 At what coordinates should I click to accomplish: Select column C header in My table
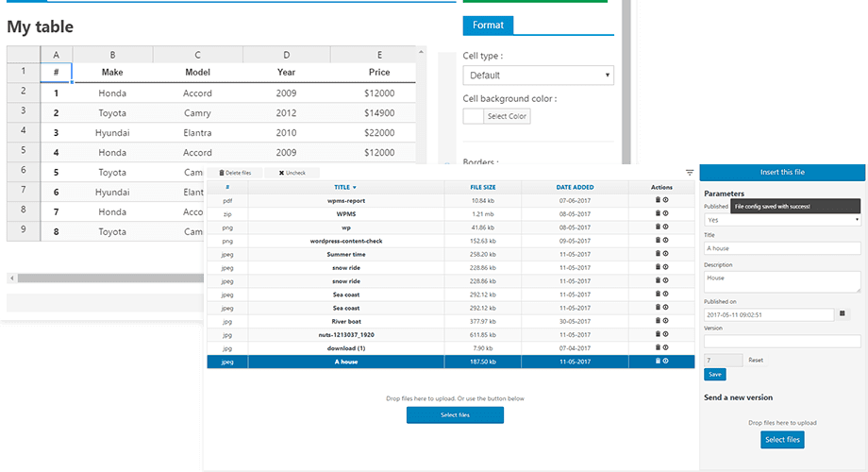click(197, 55)
